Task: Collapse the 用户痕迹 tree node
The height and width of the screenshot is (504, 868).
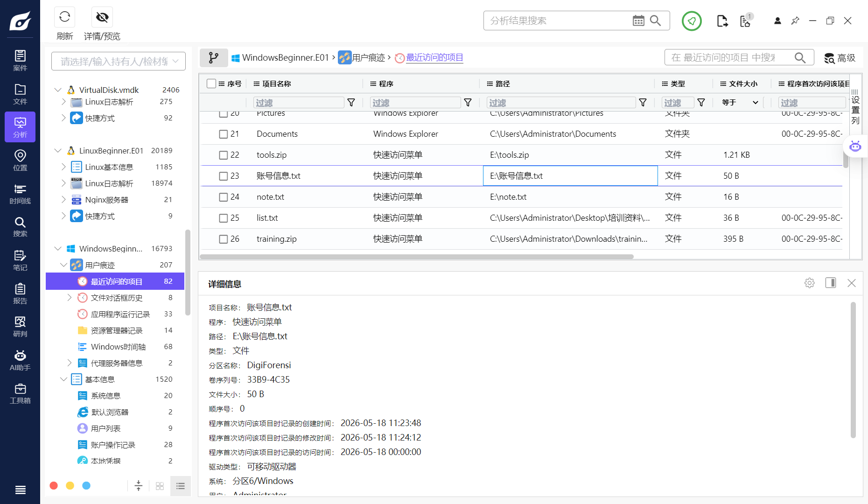Action: [x=63, y=265]
